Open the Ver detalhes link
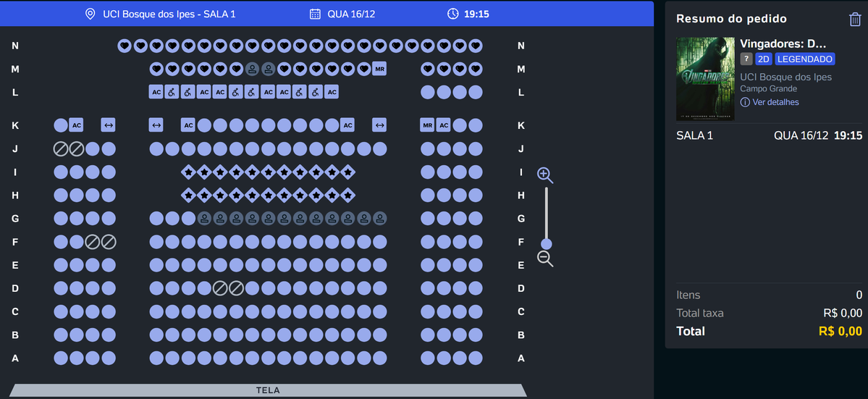 (775, 102)
